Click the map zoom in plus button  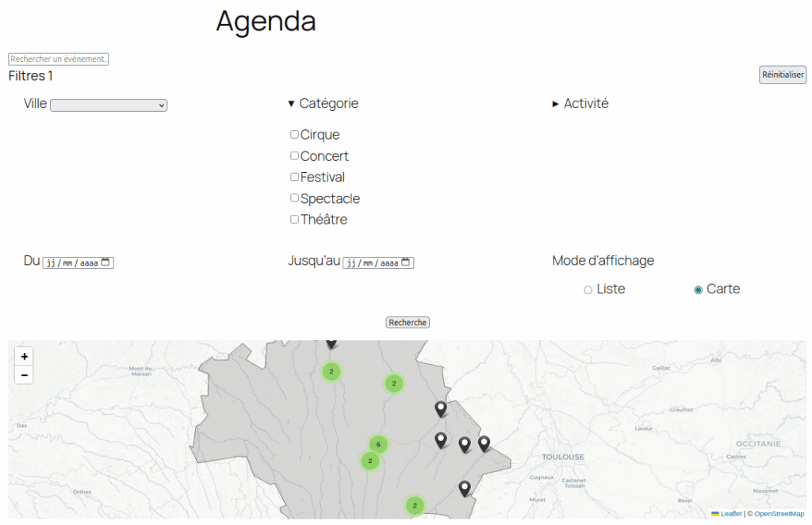coord(24,357)
